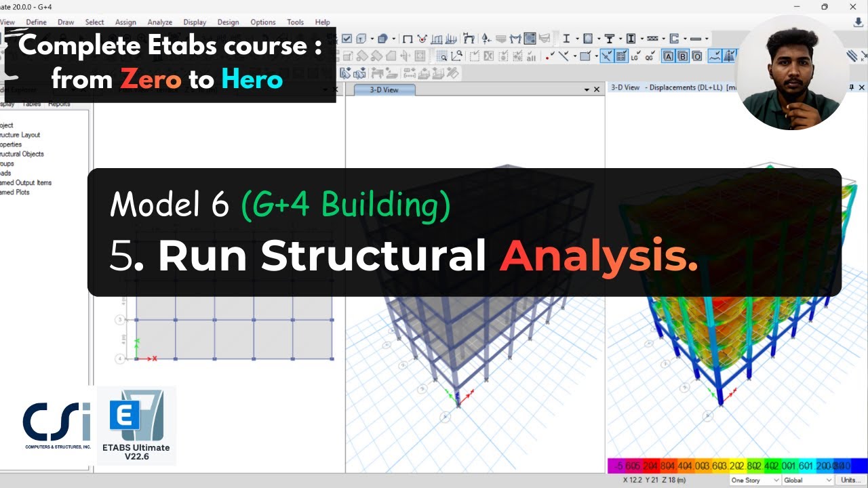Open the 3-D View panel dropdown arrow
This screenshot has height=488, width=868.
click(587, 89)
